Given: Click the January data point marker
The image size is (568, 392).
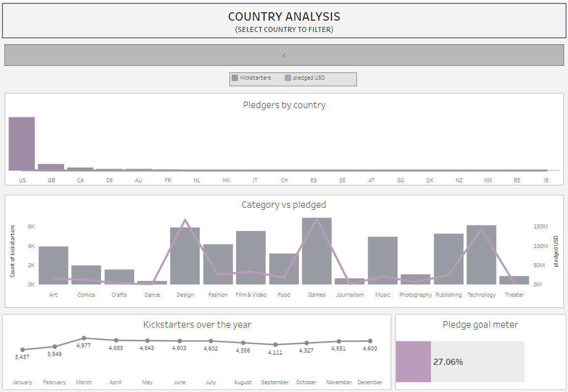Looking at the screenshot, I should tap(23, 350).
